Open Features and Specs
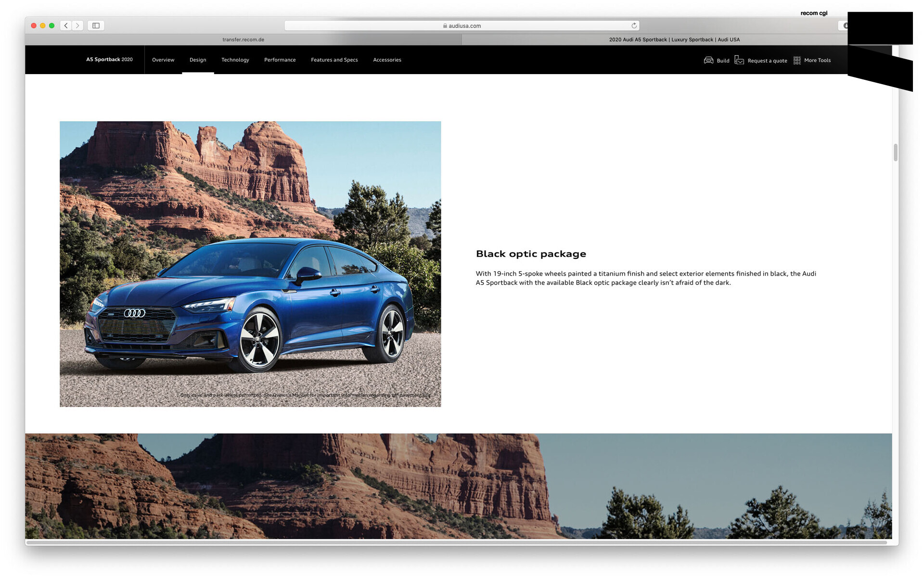Screen dimensions: 924x579 [x=334, y=60]
